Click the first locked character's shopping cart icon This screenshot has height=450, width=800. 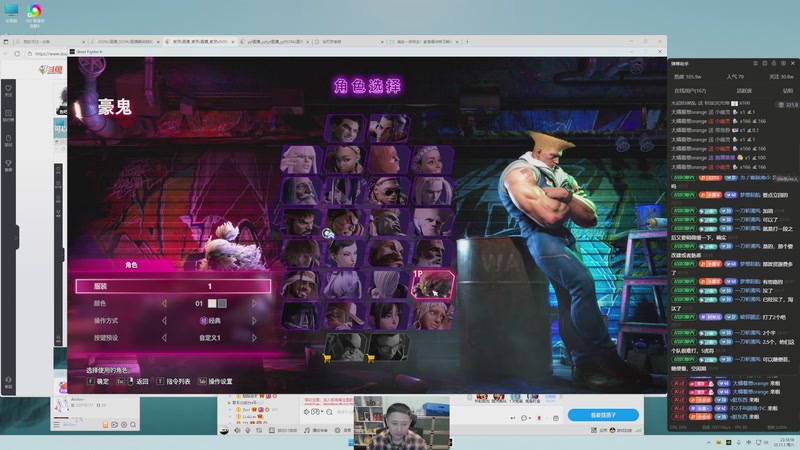pyautogui.click(x=327, y=359)
